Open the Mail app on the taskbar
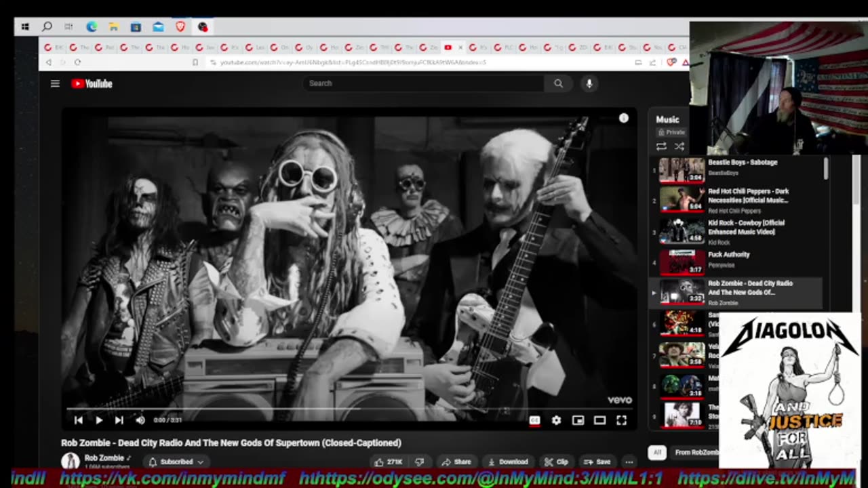The image size is (868, 488). click(x=158, y=27)
